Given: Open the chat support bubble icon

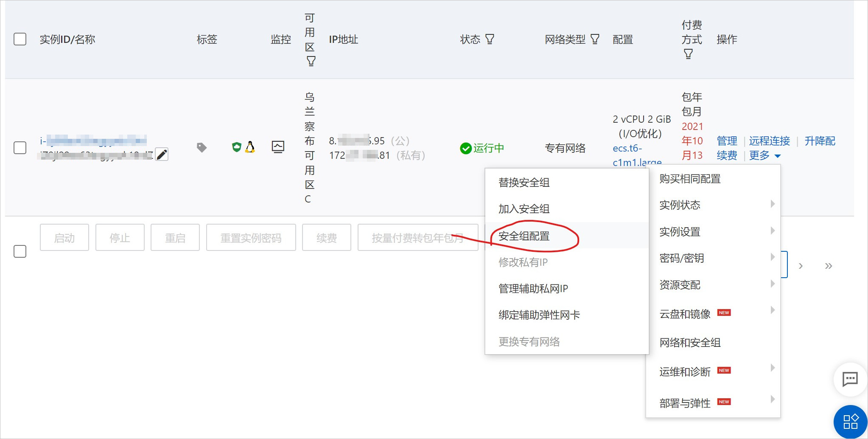Looking at the screenshot, I should coord(850,379).
